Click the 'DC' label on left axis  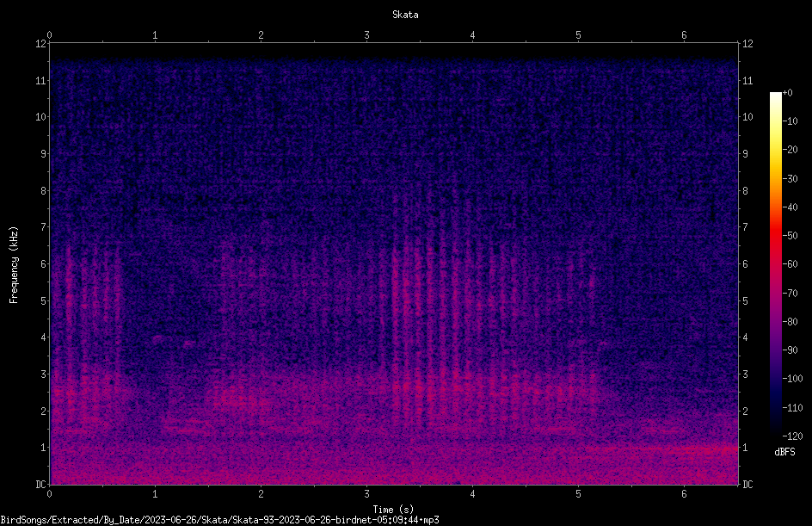tap(40, 485)
